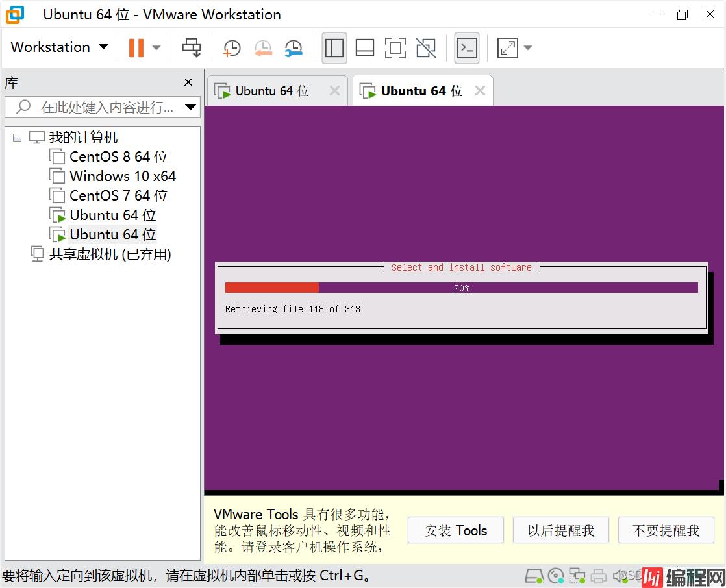The height and width of the screenshot is (588, 726).
Task: Toggle the library sidebar view
Action: tap(334, 47)
